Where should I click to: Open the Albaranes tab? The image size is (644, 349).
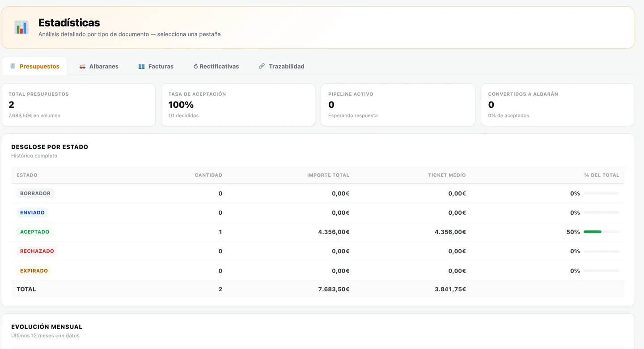tap(99, 66)
